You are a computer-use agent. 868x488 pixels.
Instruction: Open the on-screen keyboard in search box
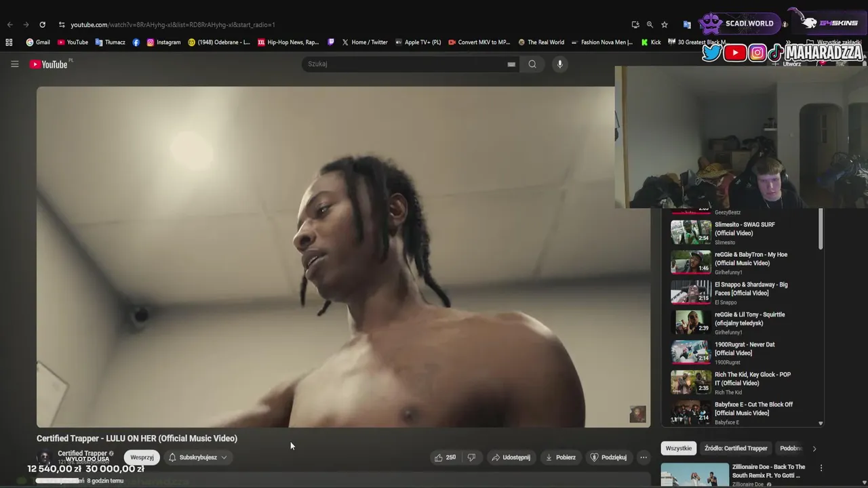coord(511,64)
